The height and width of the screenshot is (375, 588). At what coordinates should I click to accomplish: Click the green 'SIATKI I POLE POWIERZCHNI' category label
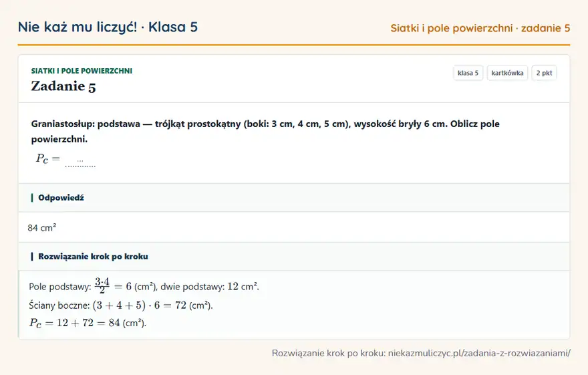[82, 71]
